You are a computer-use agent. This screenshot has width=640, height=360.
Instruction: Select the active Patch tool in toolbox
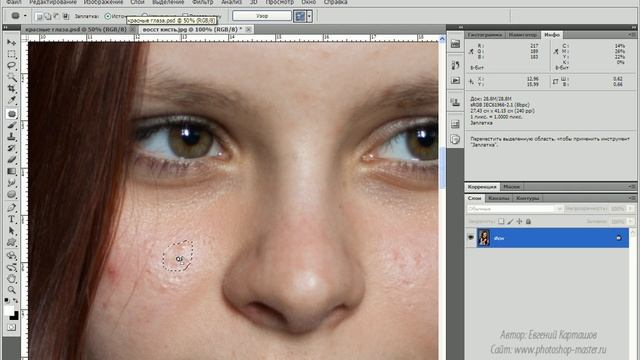11,114
